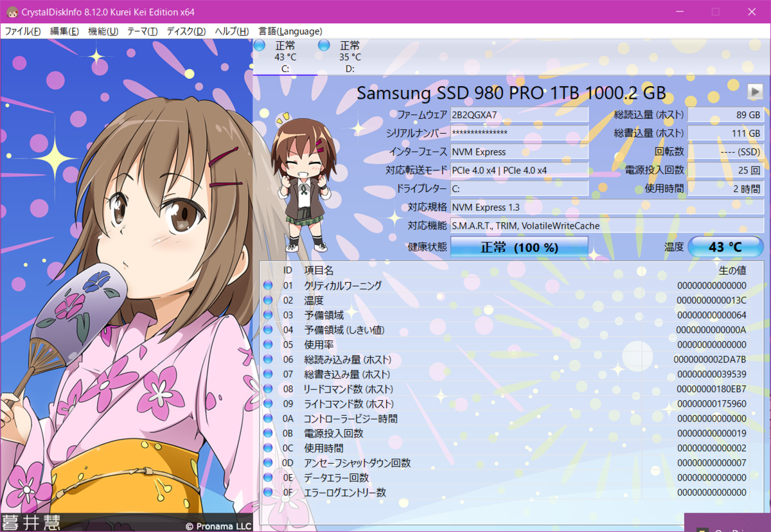Open the 機能(U) menu

103,31
